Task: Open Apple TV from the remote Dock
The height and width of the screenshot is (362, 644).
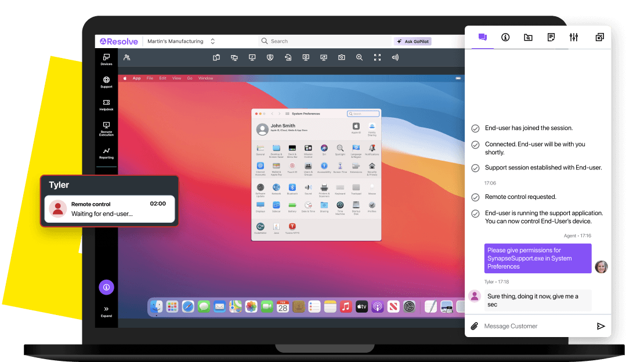Action: coord(361,306)
